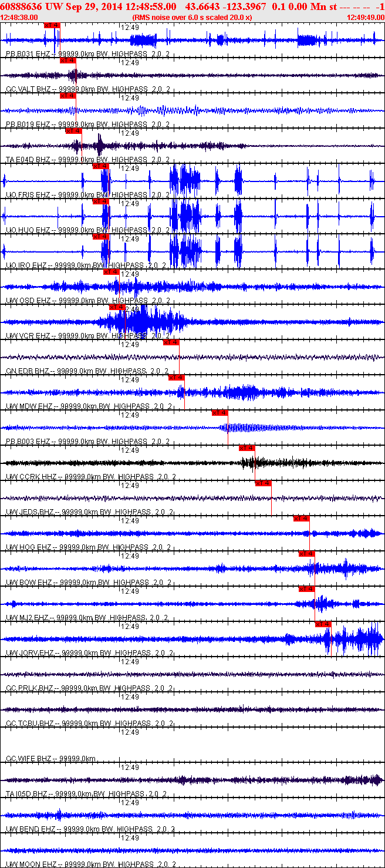Select the red pick flag on UO IRO trace
This screenshot has width=385, height=868.
tap(101, 237)
